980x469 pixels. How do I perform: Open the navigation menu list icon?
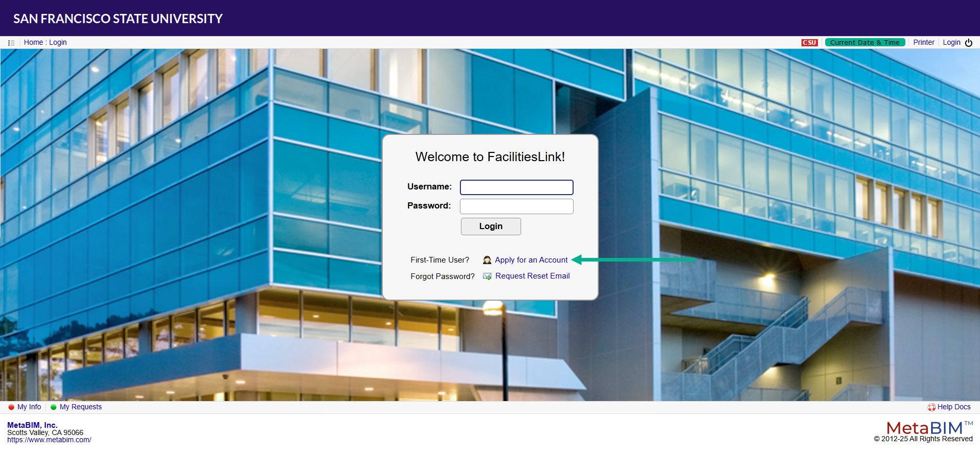click(x=11, y=43)
